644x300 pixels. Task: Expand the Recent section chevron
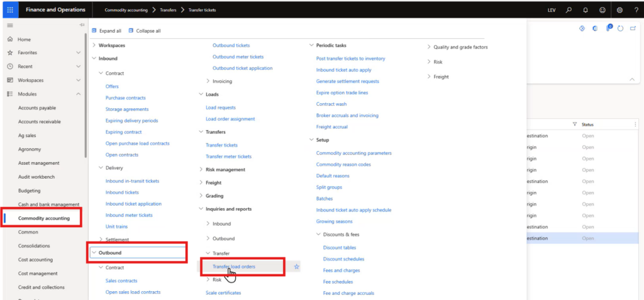click(x=79, y=66)
